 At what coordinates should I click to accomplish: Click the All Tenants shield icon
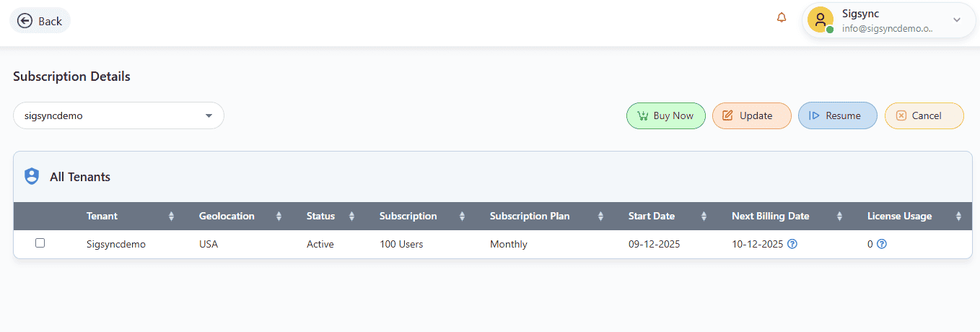[x=32, y=176]
